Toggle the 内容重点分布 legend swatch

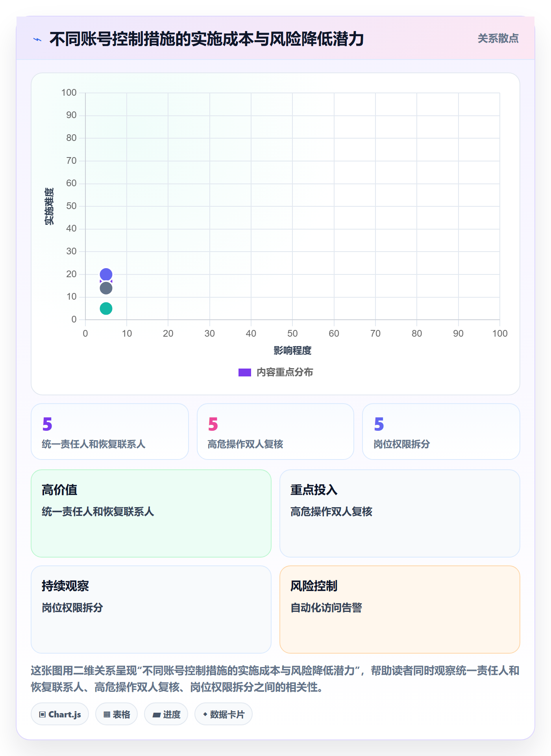point(245,372)
